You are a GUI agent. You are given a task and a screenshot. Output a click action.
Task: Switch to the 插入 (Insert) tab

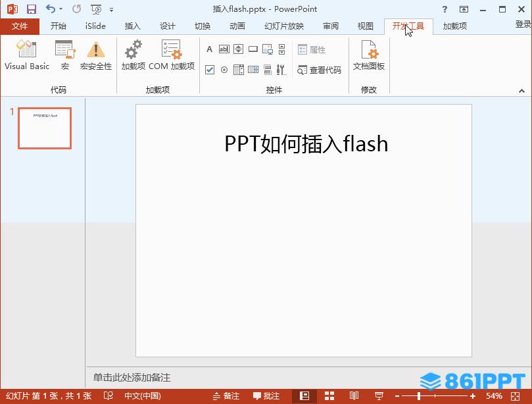click(x=132, y=26)
